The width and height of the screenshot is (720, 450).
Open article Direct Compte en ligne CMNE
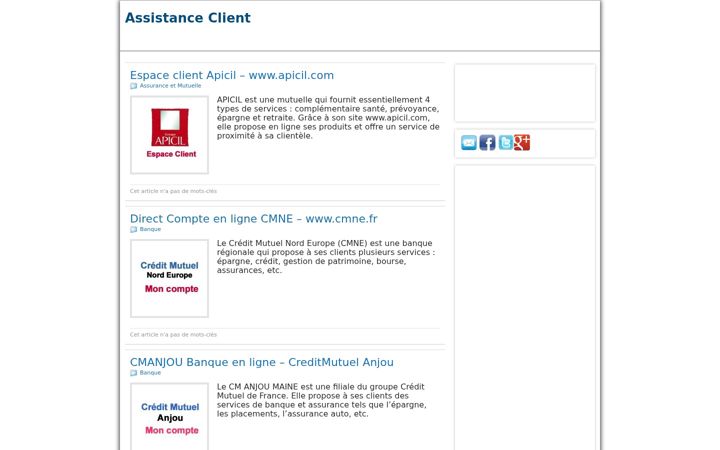(253, 219)
